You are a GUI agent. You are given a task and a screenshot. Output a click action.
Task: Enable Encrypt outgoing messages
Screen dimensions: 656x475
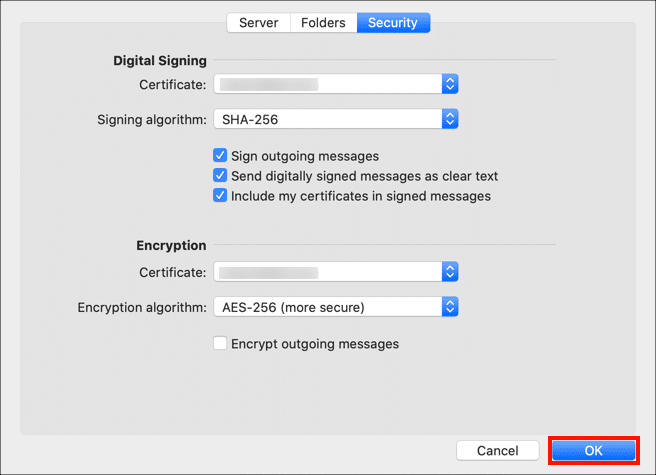click(220, 344)
